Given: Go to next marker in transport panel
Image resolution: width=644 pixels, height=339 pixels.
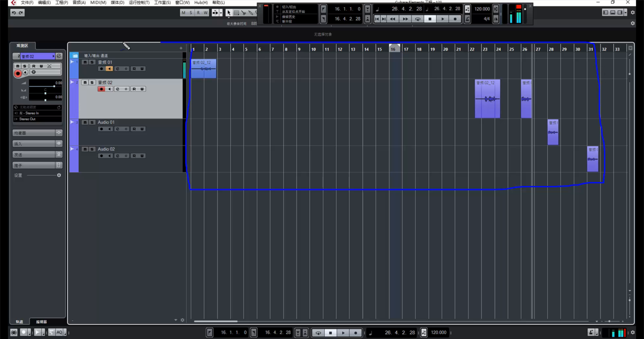Looking at the screenshot, I should pyautogui.click(x=384, y=19).
